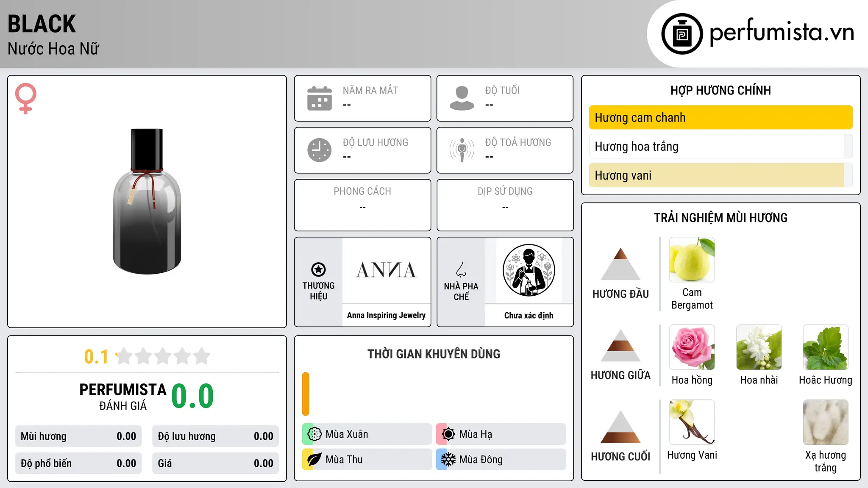This screenshot has width=868, height=488.
Task: Click the clock icon for Độ Lưu Hương
Action: coord(320,150)
